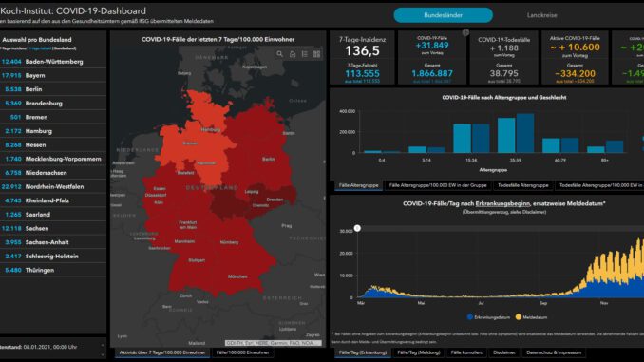Click the München label on the map
Screen dimensions: 644x362
[237, 276]
